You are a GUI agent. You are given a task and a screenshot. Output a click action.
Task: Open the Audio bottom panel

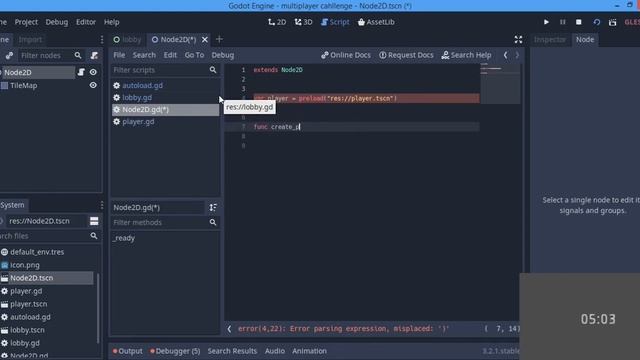click(x=275, y=351)
